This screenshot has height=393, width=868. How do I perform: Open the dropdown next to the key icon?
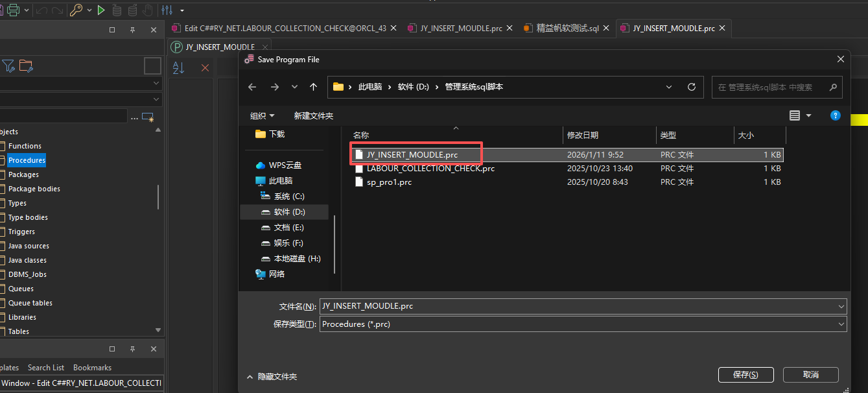pyautogui.click(x=89, y=10)
